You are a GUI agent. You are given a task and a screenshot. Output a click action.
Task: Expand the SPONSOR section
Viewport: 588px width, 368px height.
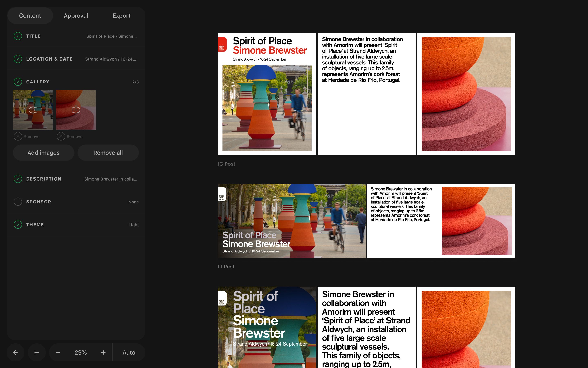coord(76,202)
